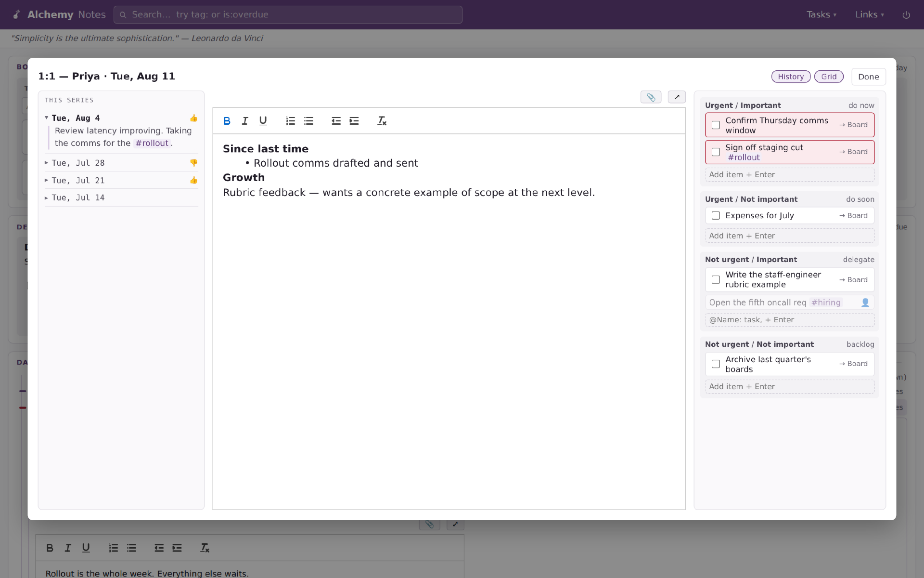This screenshot has height=578, width=924.
Task: Click the power icon in top bar
Action: pyautogui.click(x=906, y=15)
